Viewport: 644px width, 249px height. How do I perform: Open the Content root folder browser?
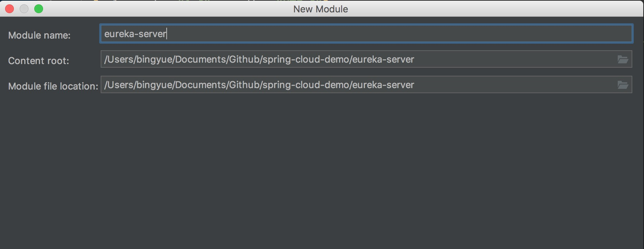[622, 59]
